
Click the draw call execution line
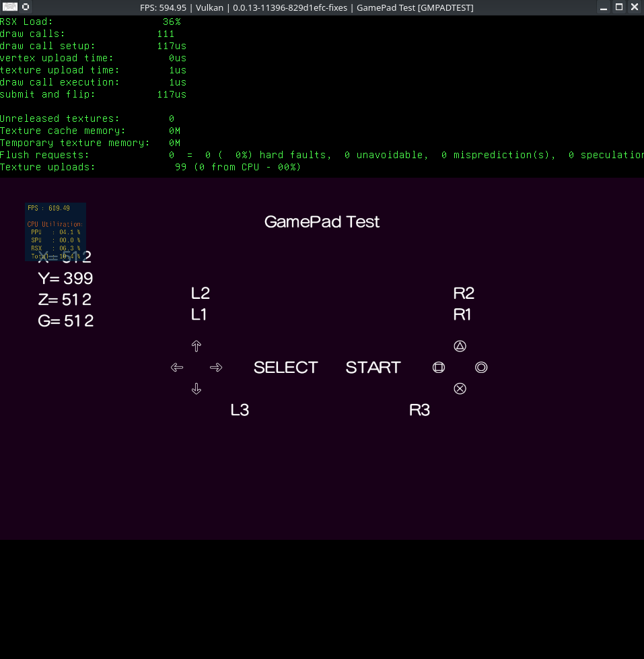94,82
